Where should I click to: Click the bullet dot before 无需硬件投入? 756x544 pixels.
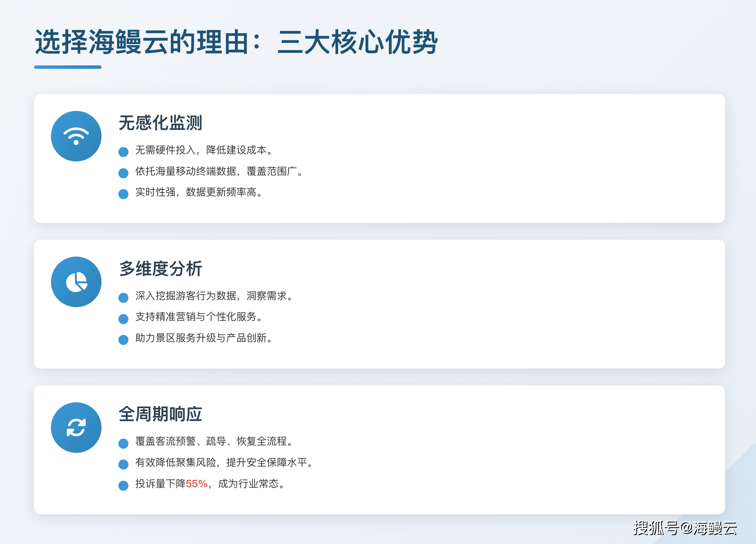tap(123, 152)
